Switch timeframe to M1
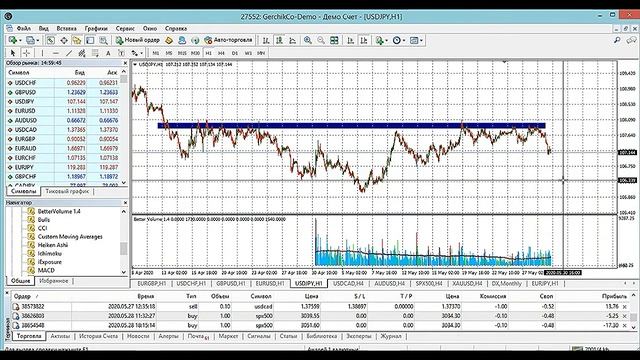 (x=156, y=53)
